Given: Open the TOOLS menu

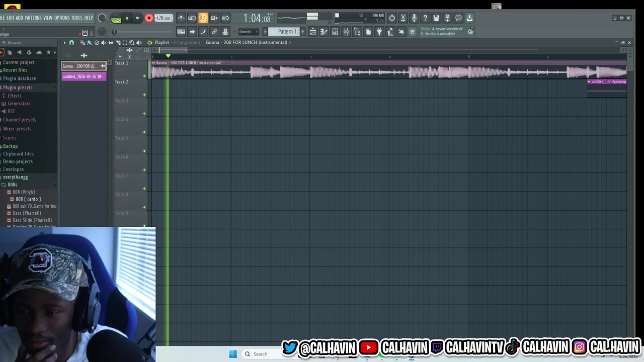Looking at the screenshot, I should [76, 18].
